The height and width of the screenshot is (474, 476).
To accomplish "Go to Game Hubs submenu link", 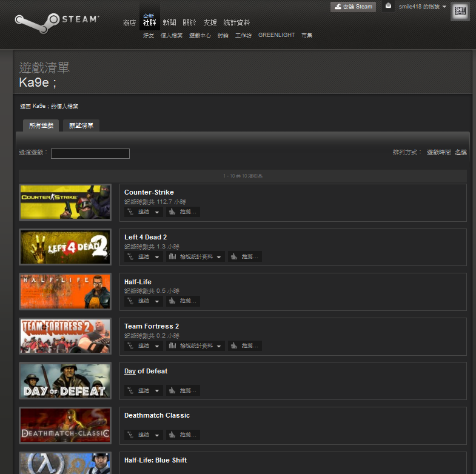I will point(199,35).
